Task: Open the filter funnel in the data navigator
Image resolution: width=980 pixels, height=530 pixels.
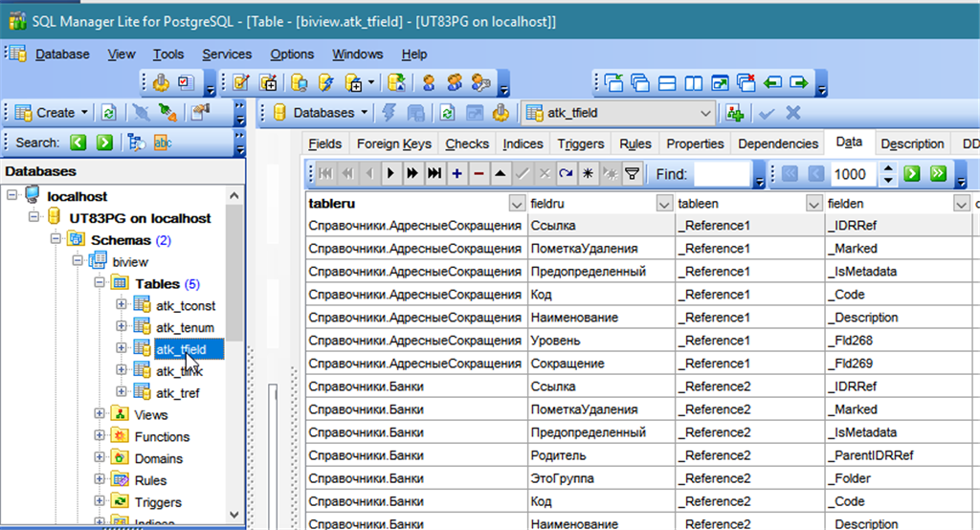Action: click(x=633, y=174)
